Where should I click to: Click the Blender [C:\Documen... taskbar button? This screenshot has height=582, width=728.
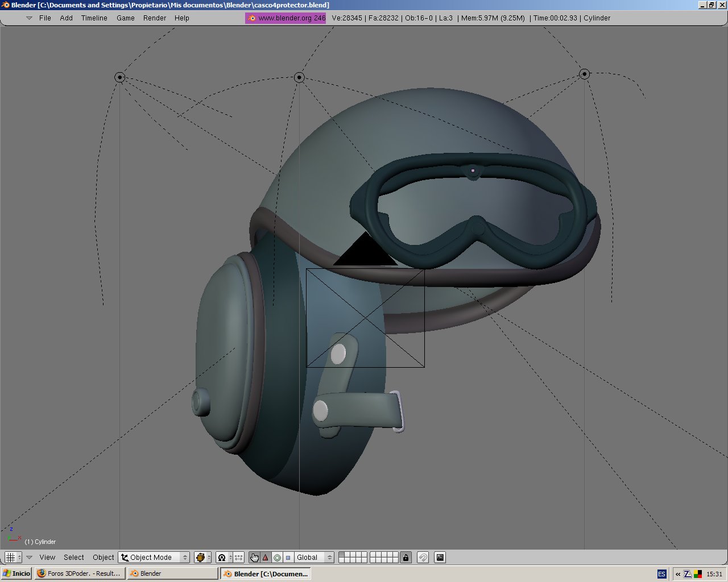coord(266,573)
